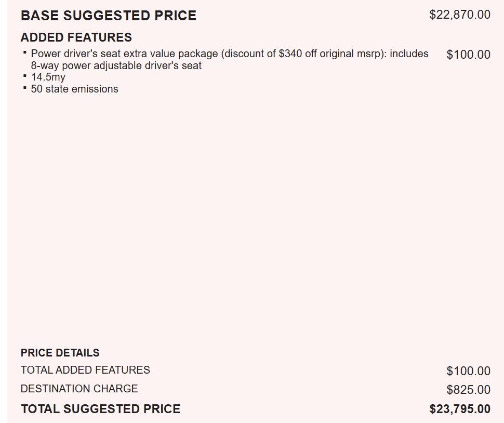This screenshot has width=504, height=423.
Task: Click the PRICE DETAILS heading
Action: tap(60, 353)
